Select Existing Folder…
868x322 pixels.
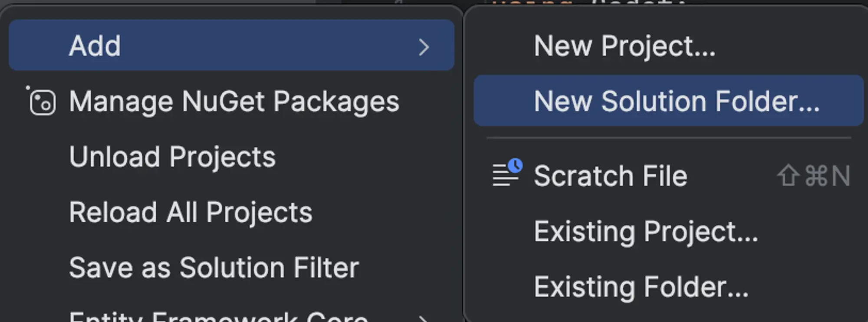tap(641, 287)
